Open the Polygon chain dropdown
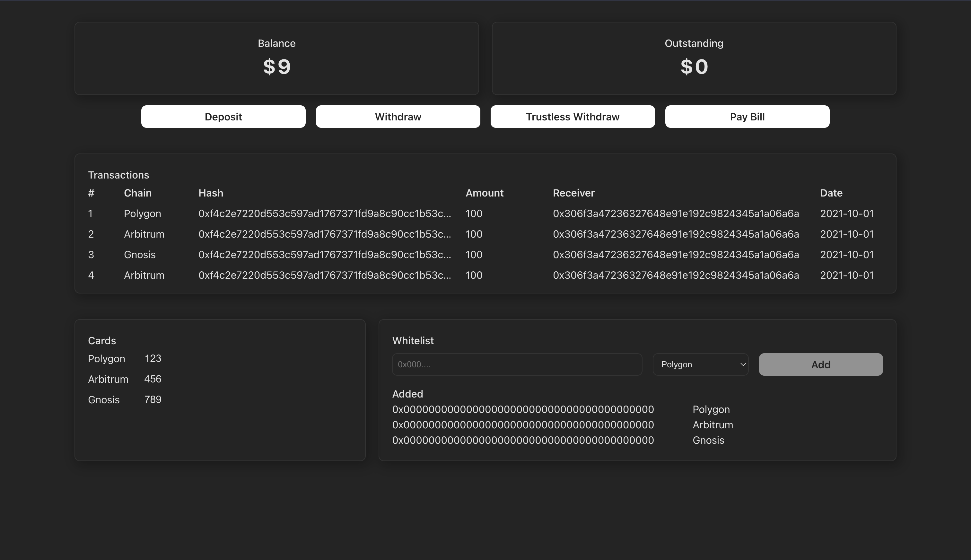Screen dimensions: 971x560 [x=701, y=364]
